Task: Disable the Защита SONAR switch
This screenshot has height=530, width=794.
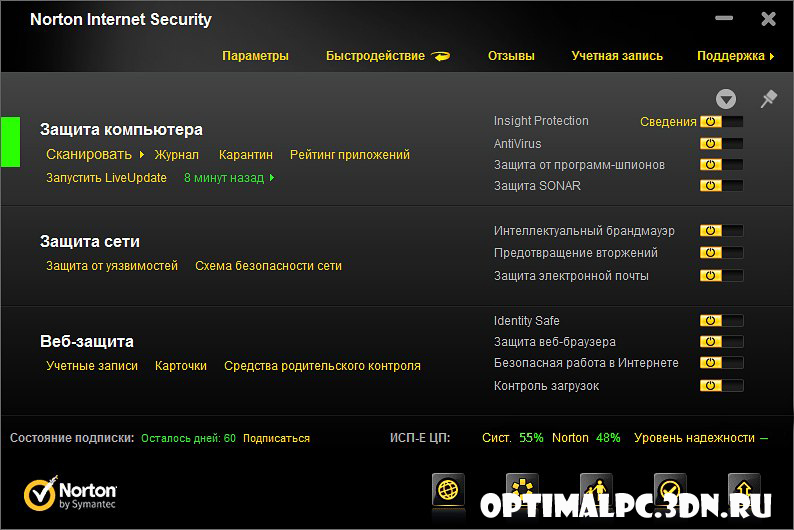Action: [x=722, y=186]
